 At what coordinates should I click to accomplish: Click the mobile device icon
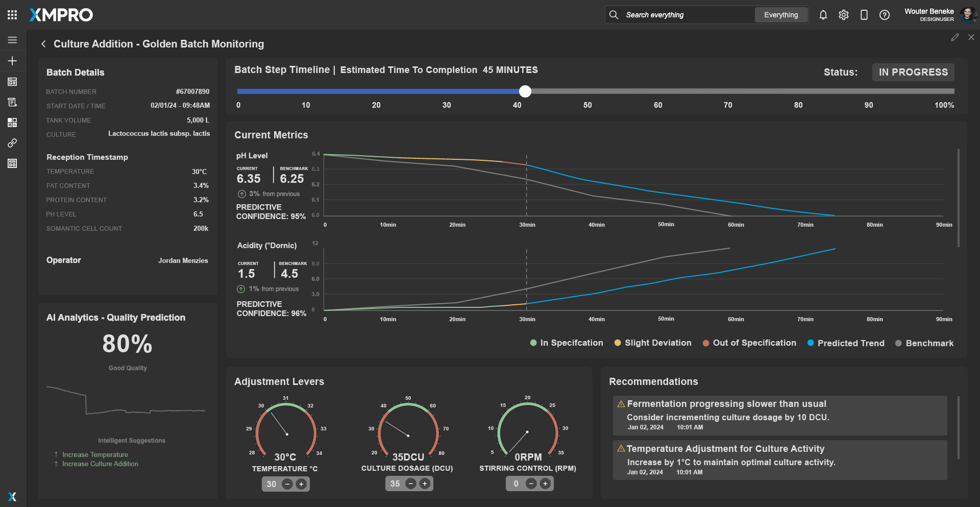pyautogui.click(x=864, y=15)
